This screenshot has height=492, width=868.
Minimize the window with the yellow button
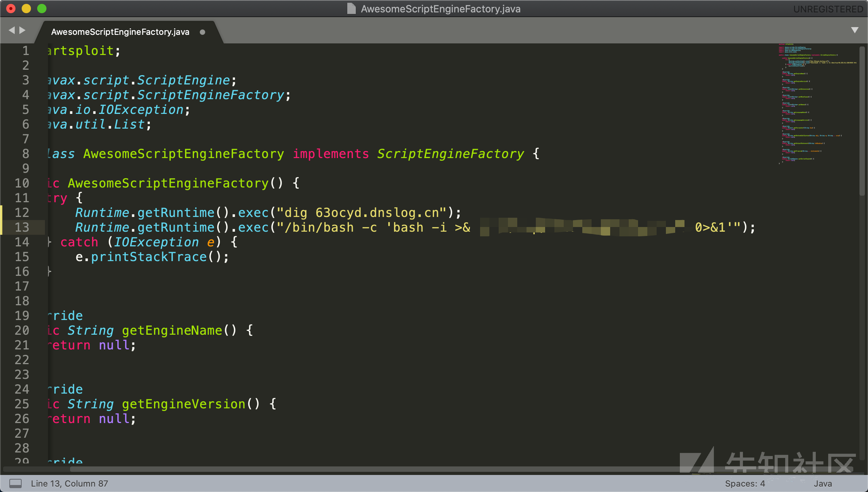click(26, 9)
